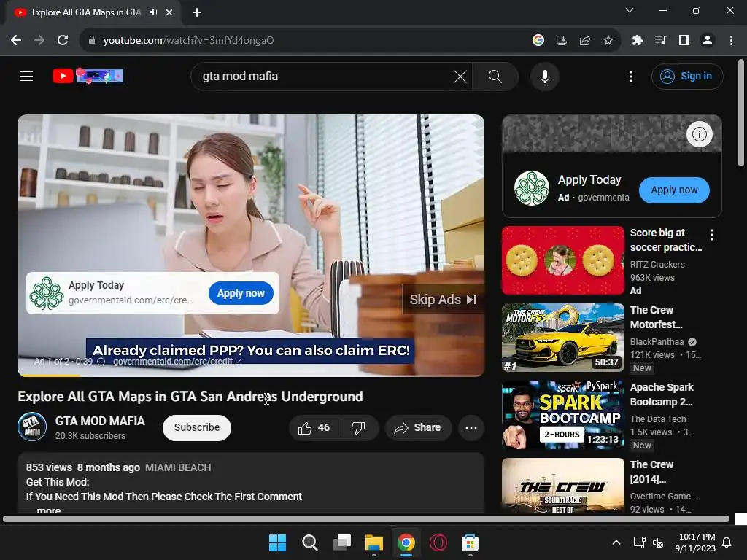
Task: Go forward in browser history
Action: pyautogui.click(x=39, y=41)
